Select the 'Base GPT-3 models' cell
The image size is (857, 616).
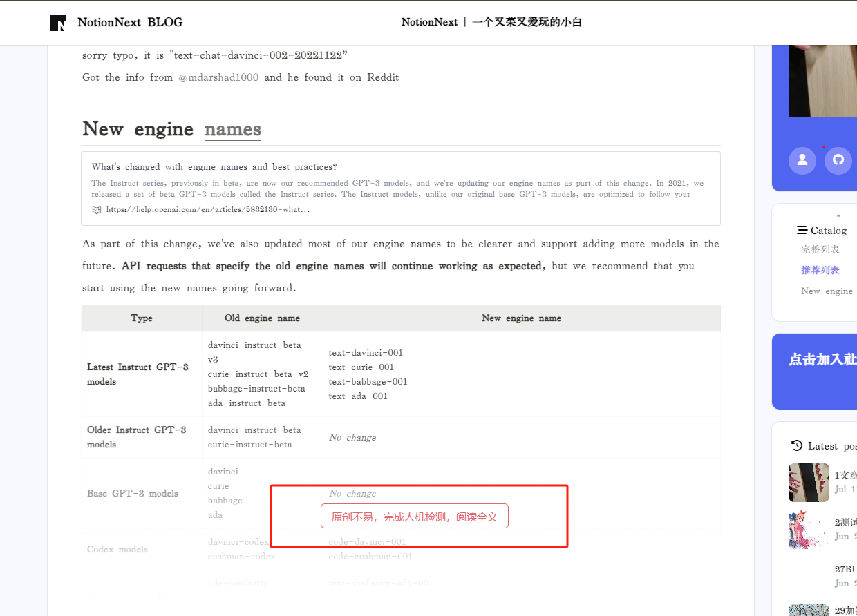coord(142,494)
